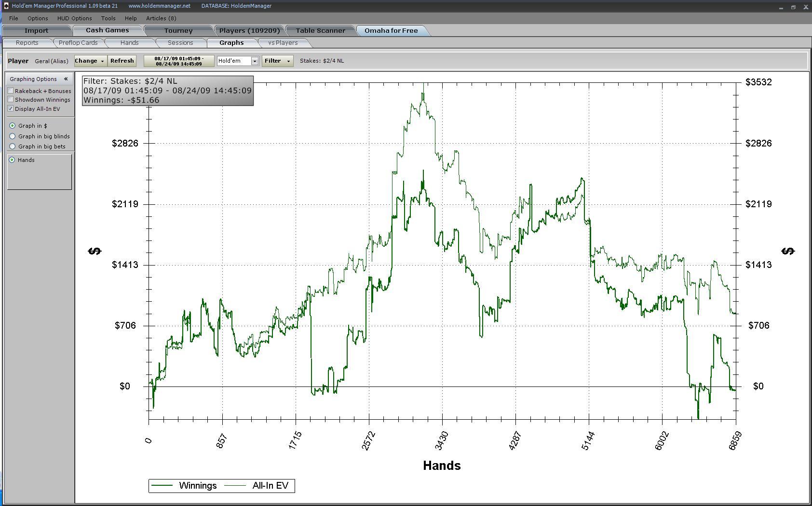This screenshot has width=812, height=506.
Task: Open the Help menu
Action: tap(131, 18)
